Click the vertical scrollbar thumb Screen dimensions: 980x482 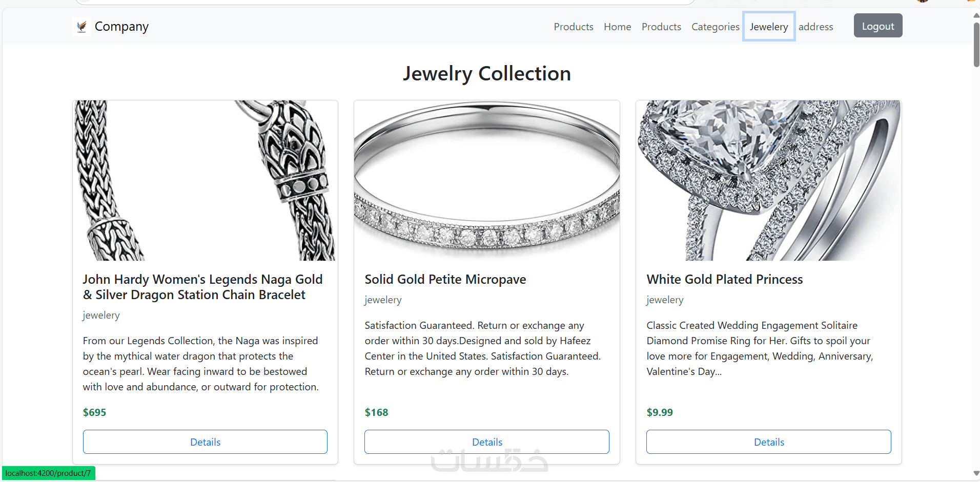click(x=976, y=44)
